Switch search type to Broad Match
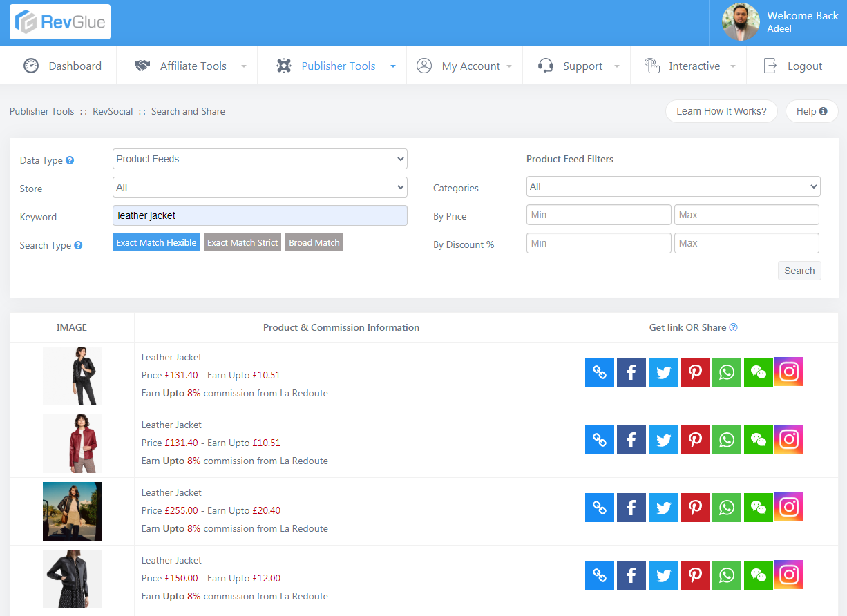 [x=314, y=242]
